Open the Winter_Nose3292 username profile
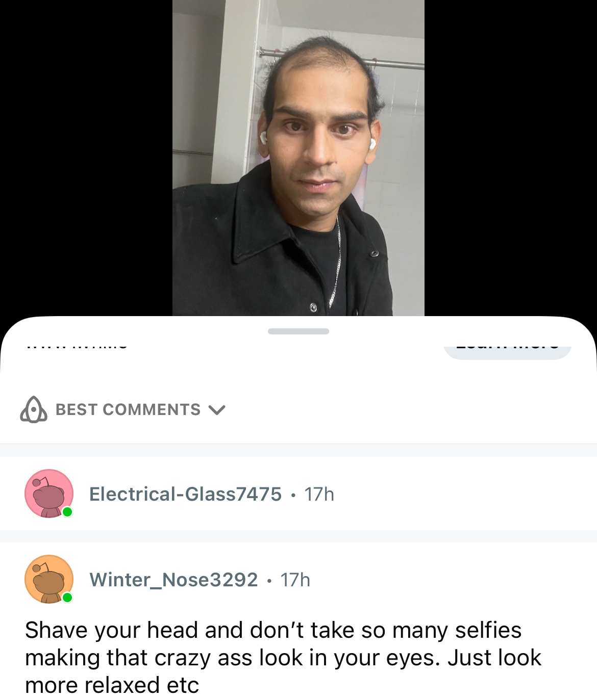 (x=173, y=580)
